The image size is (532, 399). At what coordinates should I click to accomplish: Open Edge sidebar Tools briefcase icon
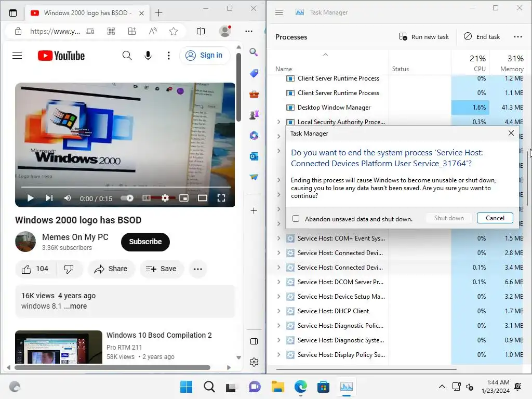[x=254, y=94]
